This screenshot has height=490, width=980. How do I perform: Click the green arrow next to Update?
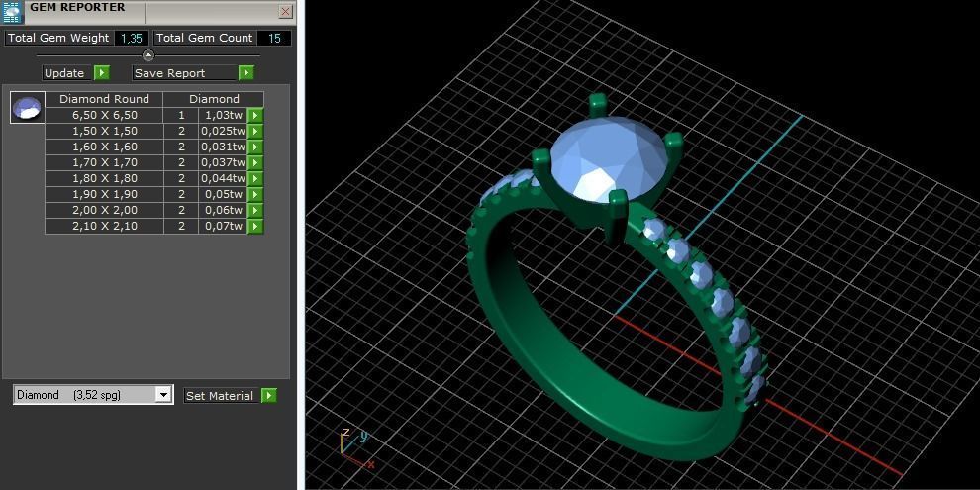(102, 73)
